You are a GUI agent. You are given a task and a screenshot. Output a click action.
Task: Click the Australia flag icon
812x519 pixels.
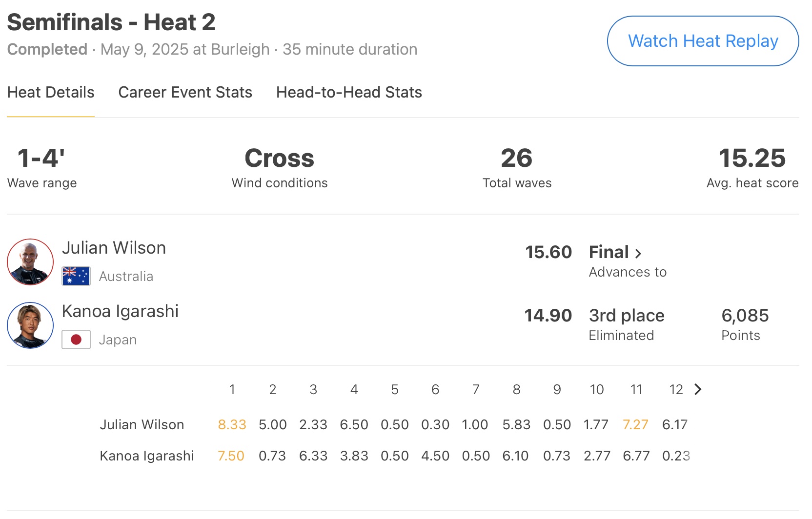pos(76,276)
